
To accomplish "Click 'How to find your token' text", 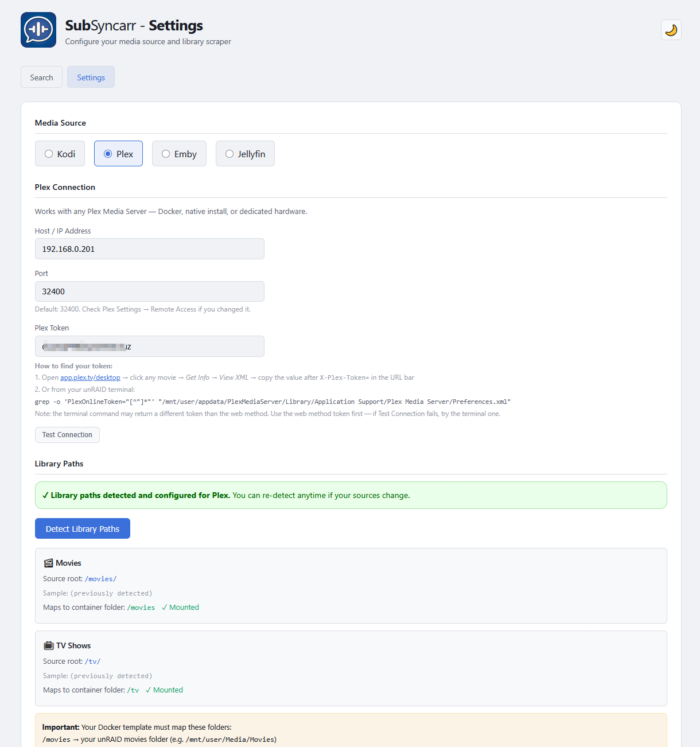I will pos(73,366).
